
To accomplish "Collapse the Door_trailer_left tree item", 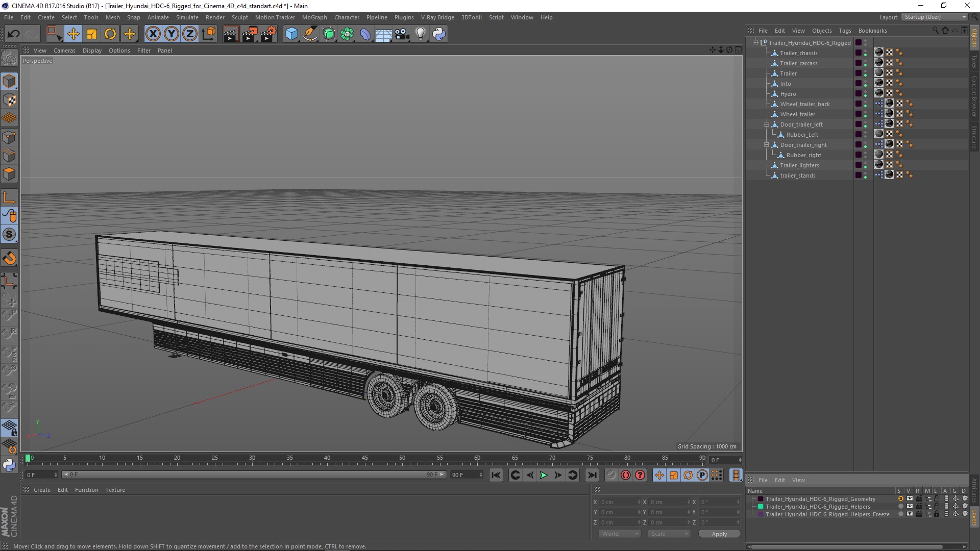I will tap(766, 124).
